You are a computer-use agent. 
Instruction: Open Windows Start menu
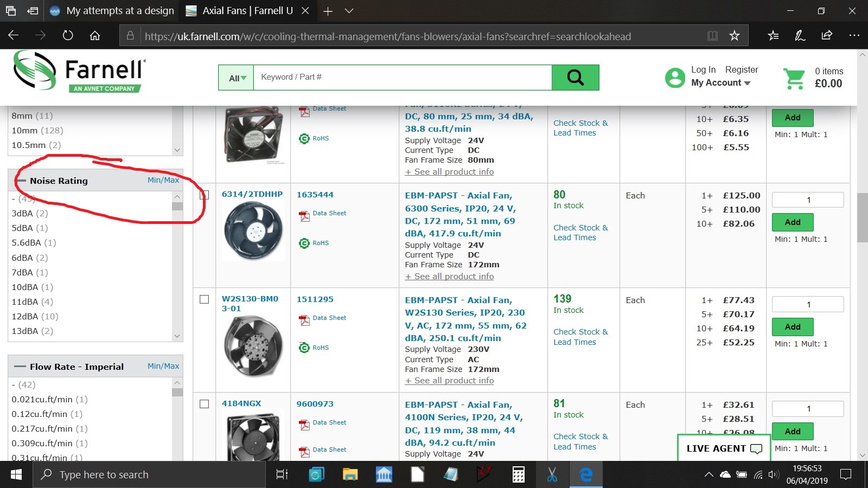pyautogui.click(x=16, y=475)
